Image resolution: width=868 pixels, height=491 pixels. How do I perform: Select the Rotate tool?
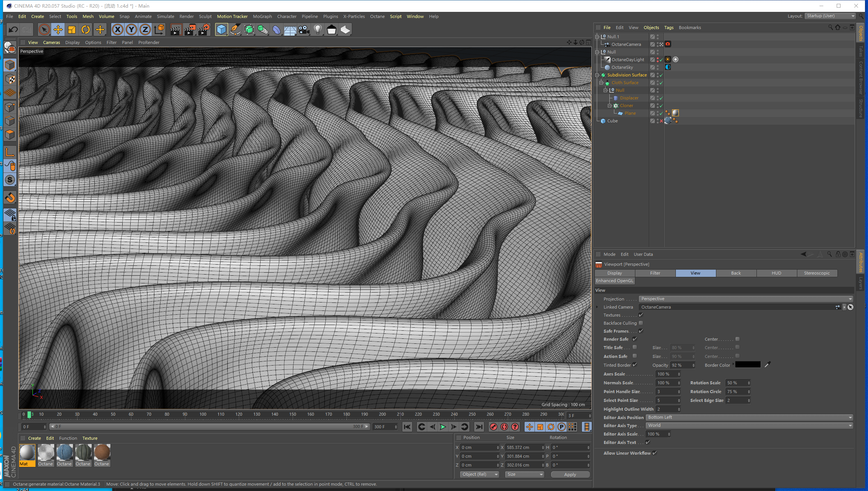[86, 29]
